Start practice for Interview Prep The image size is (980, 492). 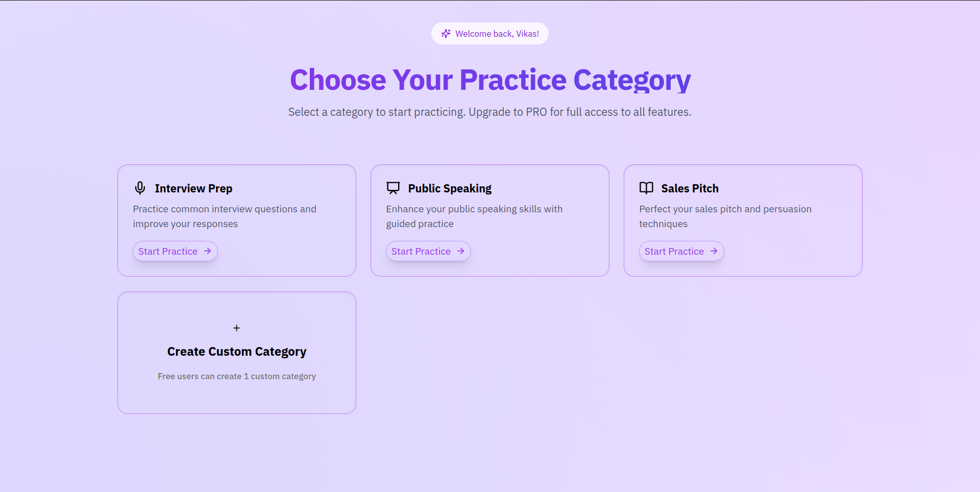(168, 251)
